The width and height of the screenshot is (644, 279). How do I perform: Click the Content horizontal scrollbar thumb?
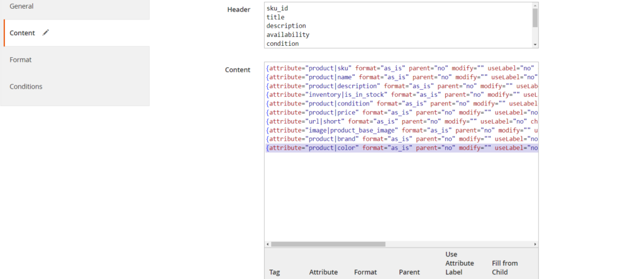pos(328,244)
